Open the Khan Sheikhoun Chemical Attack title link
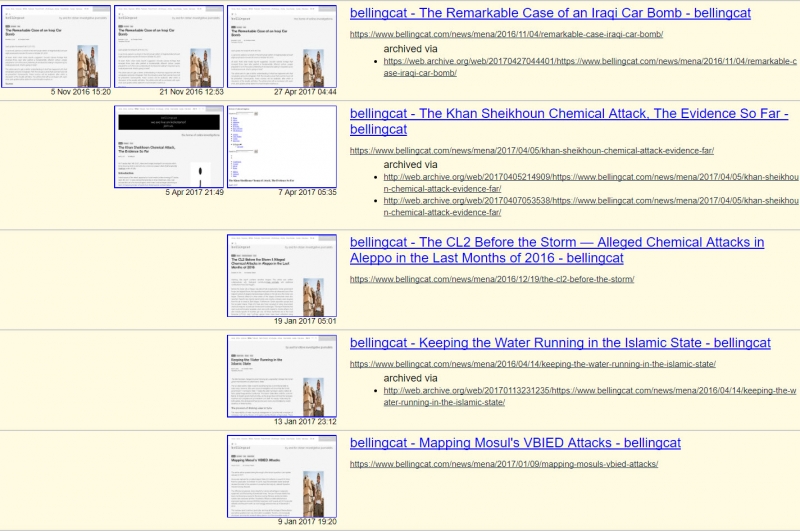 coord(568,121)
